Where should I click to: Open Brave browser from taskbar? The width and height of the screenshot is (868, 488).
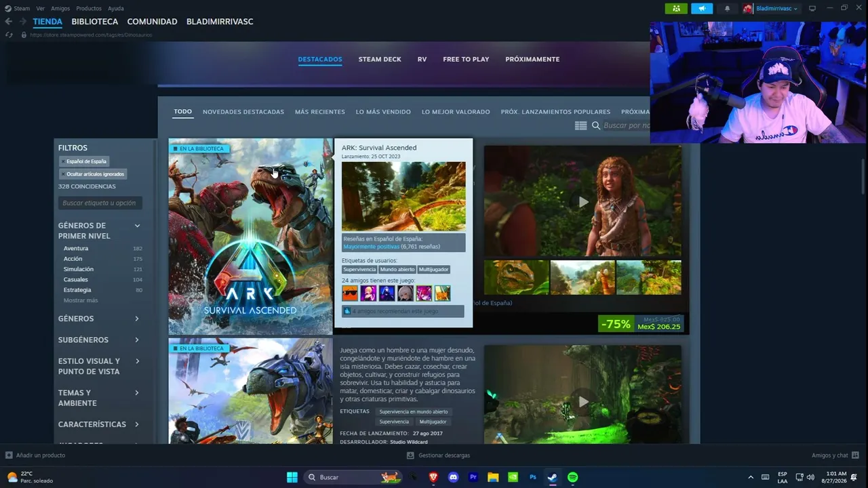tap(433, 477)
